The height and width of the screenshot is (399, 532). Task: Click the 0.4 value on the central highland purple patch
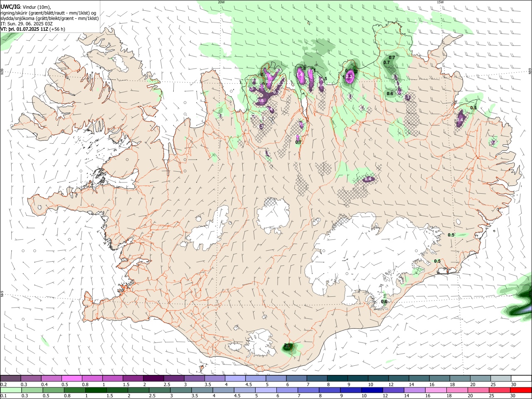click(x=368, y=179)
